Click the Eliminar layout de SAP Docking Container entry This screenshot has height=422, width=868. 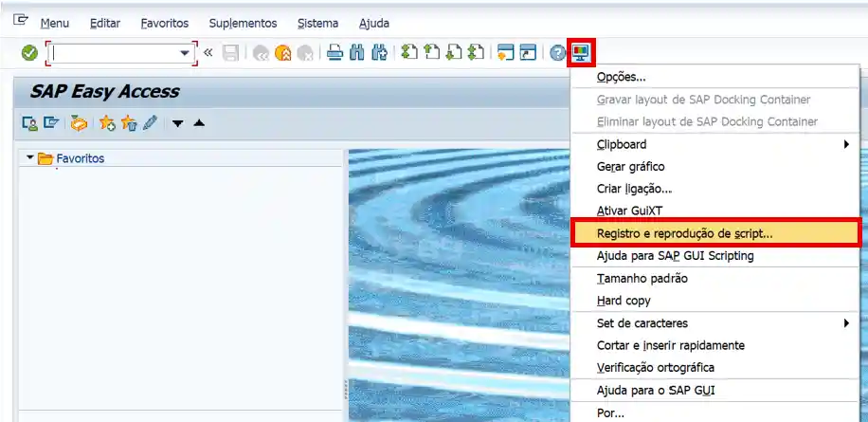[x=715, y=121]
